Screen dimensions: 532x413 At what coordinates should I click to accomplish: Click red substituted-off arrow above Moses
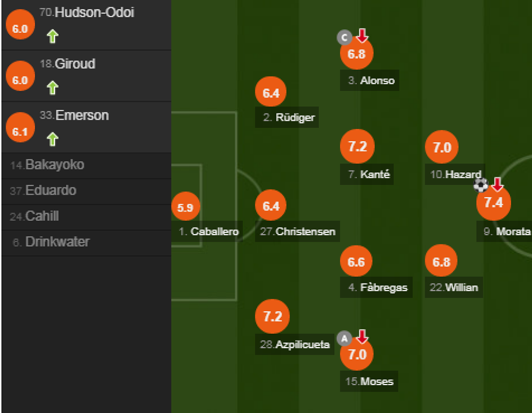pos(362,337)
